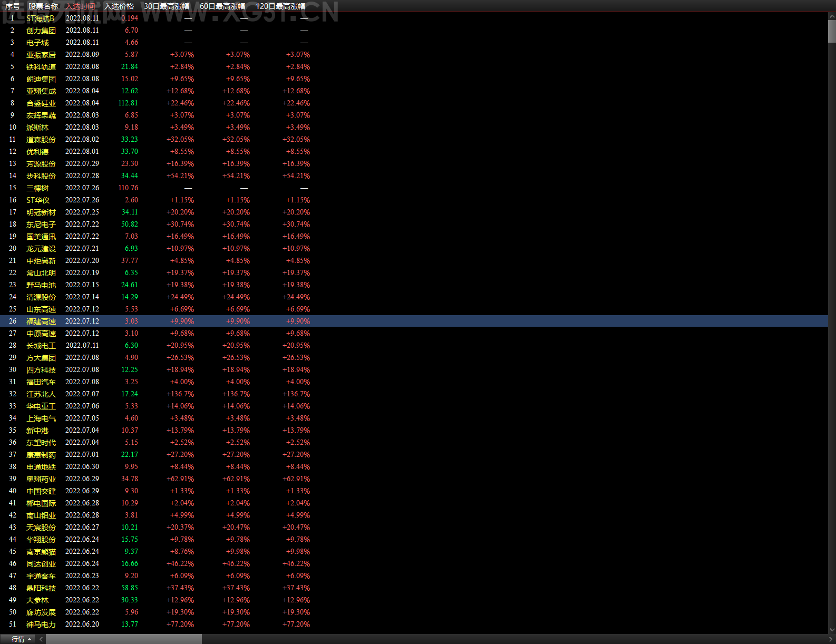Select stock 江苏北人
This screenshot has height=644, width=836.
[41, 394]
